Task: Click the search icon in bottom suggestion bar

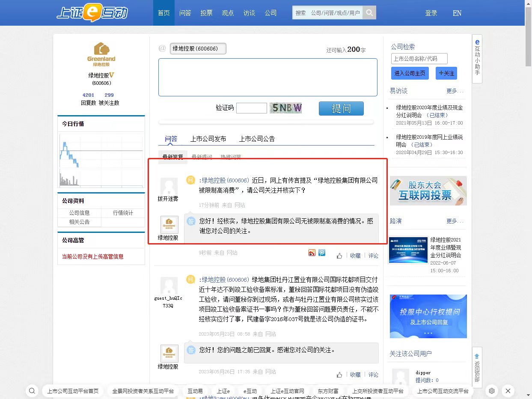Action: tap(32, 391)
